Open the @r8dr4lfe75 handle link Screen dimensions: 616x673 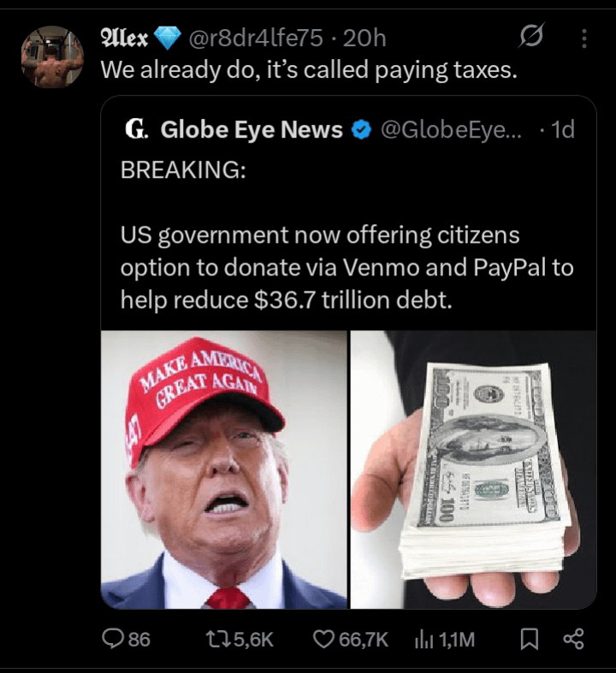[256, 38]
